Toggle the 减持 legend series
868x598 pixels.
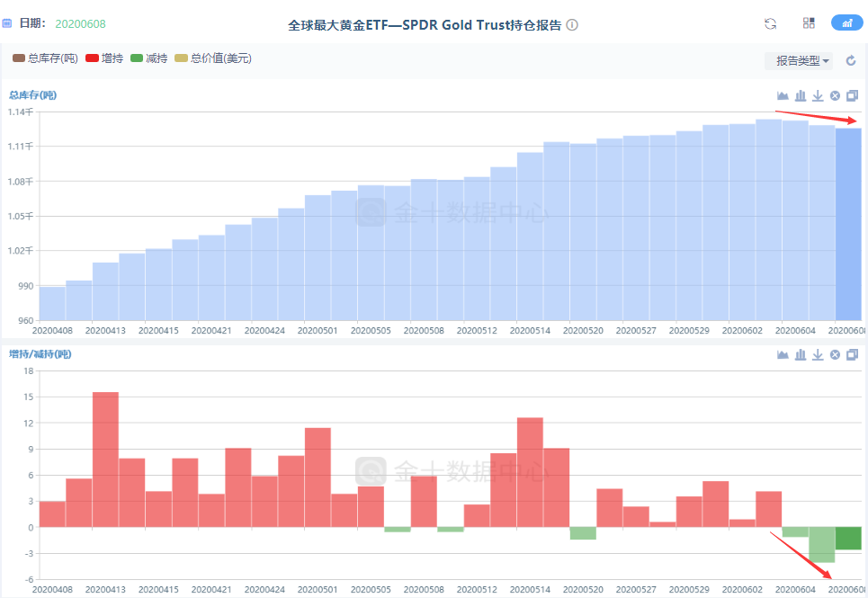[149, 58]
